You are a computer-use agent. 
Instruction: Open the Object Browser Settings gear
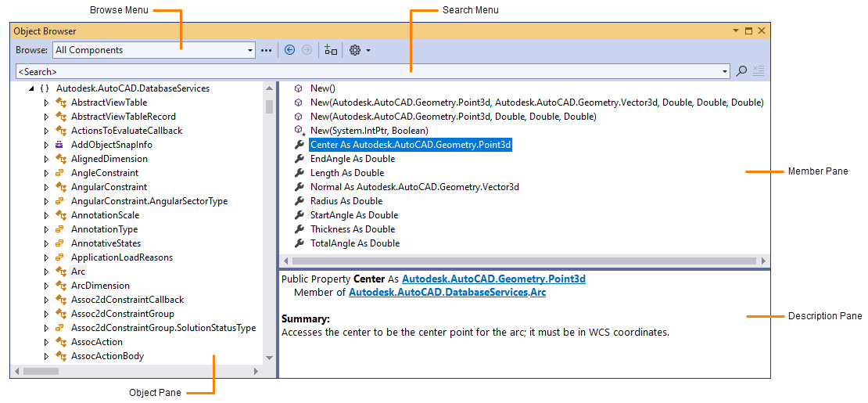click(x=355, y=50)
